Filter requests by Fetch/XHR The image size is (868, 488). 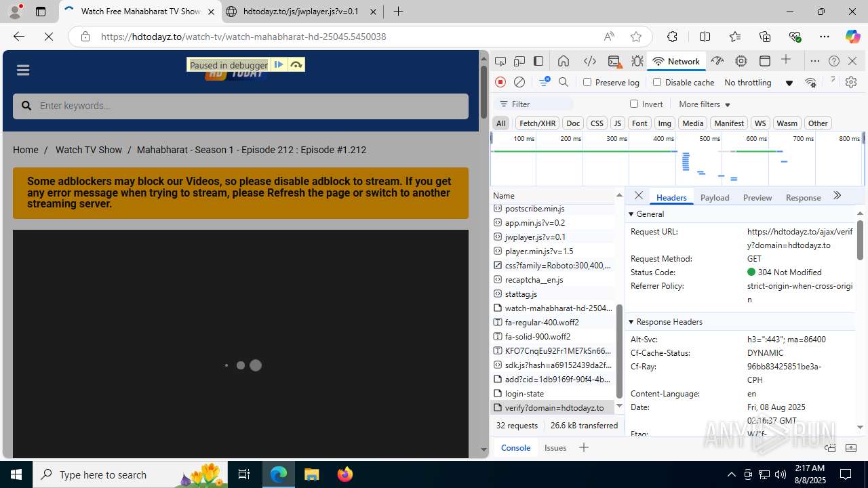coord(537,123)
